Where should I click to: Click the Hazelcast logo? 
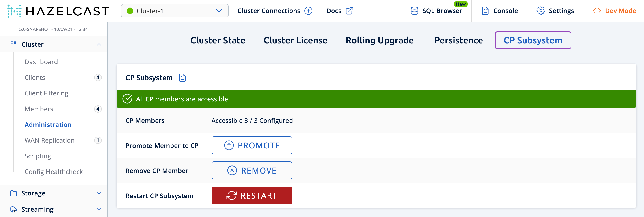(x=58, y=11)
